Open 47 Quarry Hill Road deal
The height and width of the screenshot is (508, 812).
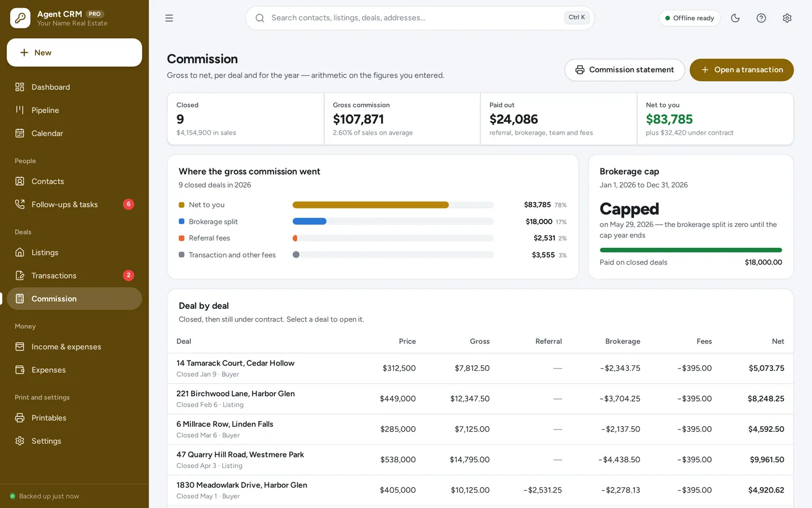point(480,460)
